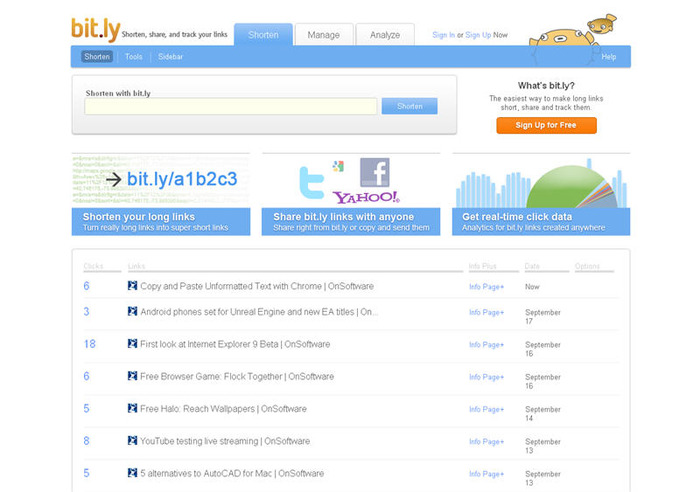Click favicon beside YouTube testing live streaming
Viewport: 700px width, 492px height.
[132, 441]
